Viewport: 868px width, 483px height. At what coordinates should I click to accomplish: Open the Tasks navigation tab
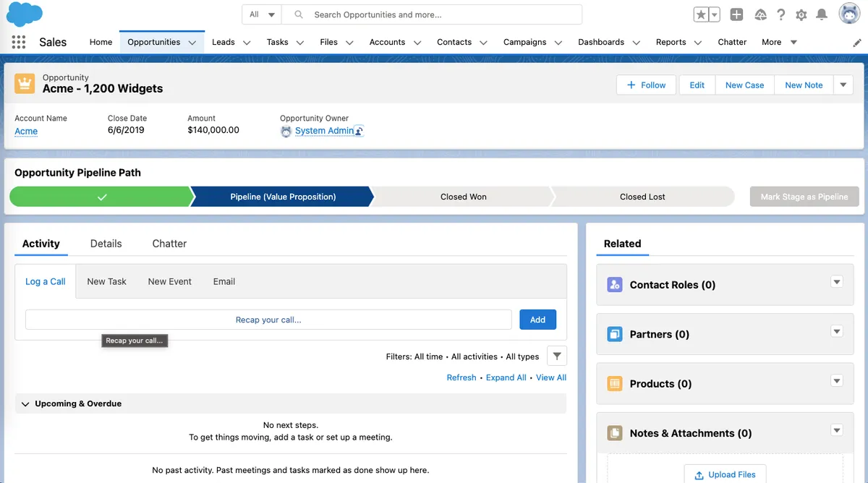pos(277,42)
